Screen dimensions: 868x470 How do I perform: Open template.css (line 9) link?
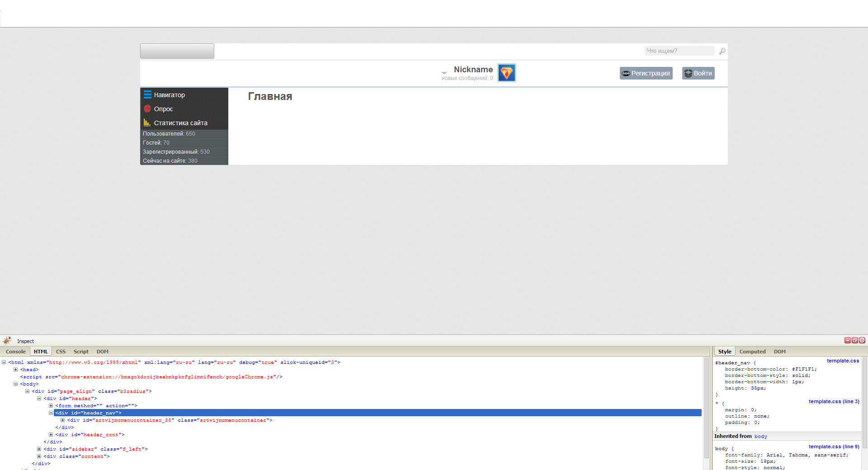coord(834,446)
